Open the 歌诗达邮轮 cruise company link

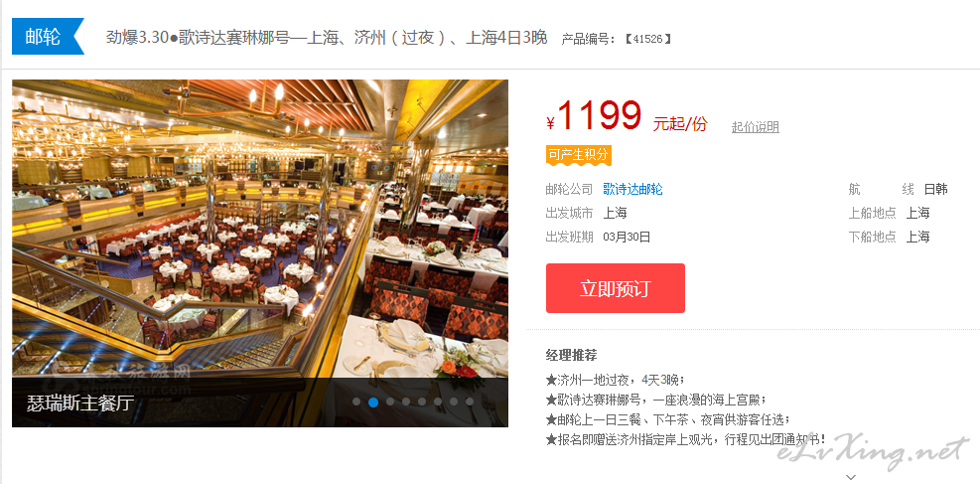tap(632, 189)
